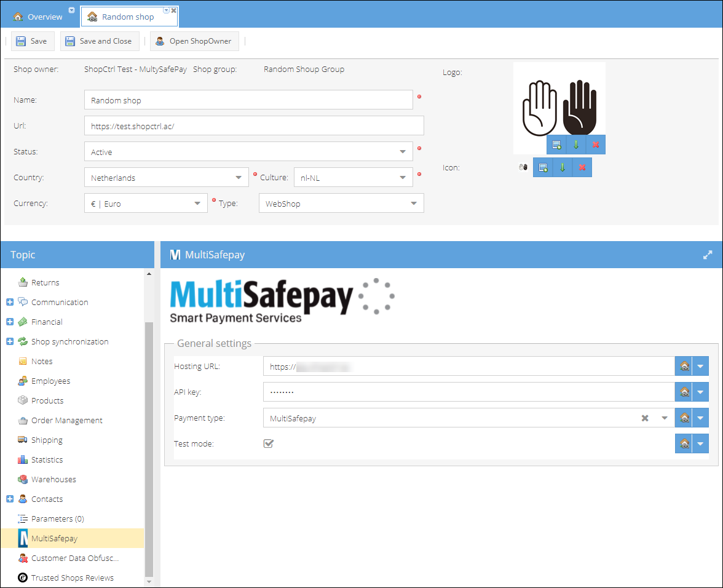The width and height of the screenshot is (723, 588).
Task: Open the Communication topic
Action: [x=60, y=302]
